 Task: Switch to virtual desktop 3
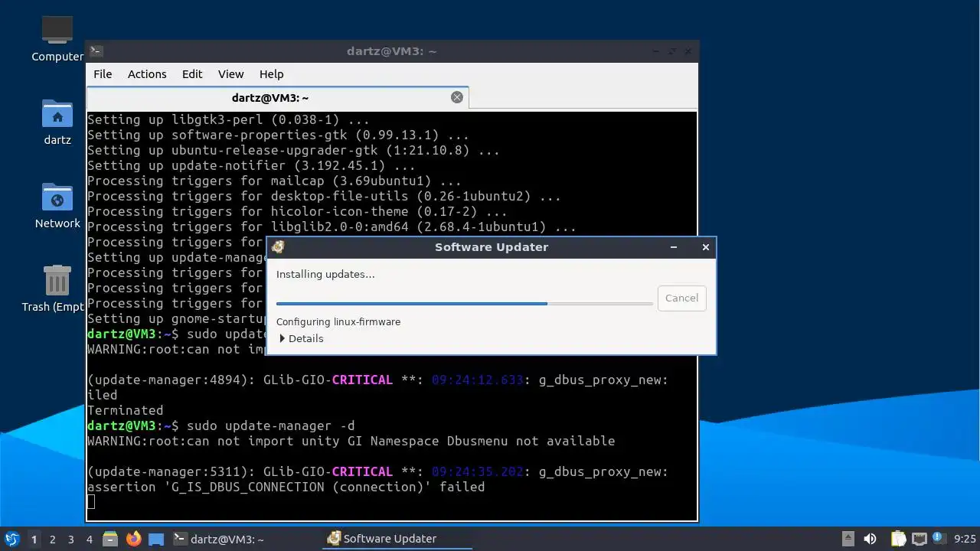point(70,539)
